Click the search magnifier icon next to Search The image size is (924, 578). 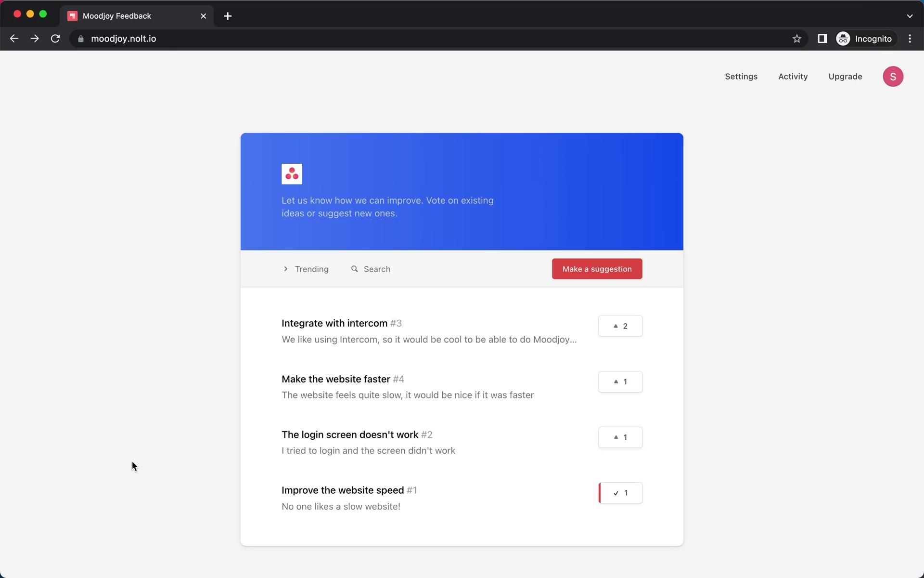click(x=354, y=269)
